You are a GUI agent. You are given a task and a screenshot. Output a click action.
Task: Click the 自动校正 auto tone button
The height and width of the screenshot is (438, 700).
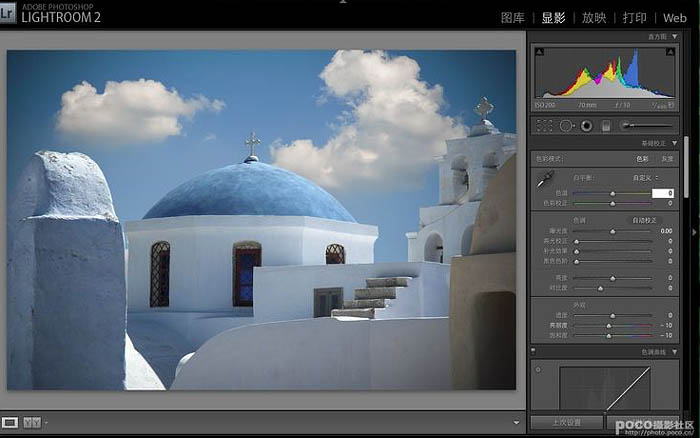644,220
